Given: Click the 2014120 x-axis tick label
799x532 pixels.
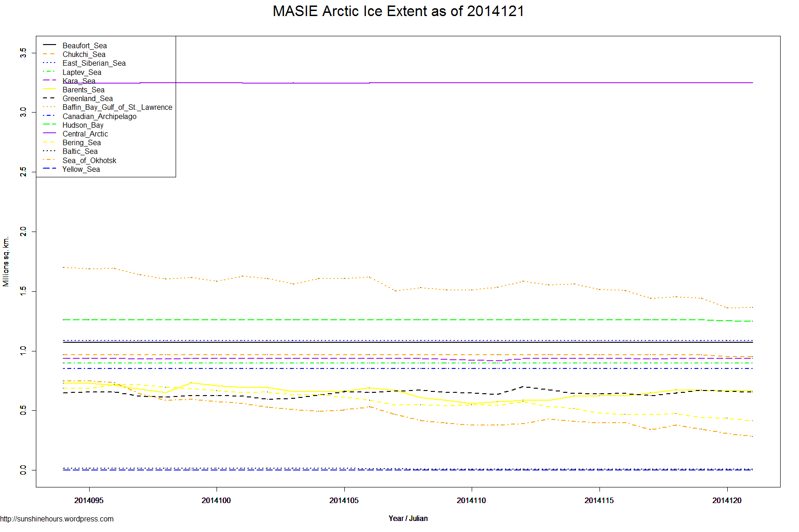Looking at the screenshot, I should pyautogui.click(x=727, y=500).
